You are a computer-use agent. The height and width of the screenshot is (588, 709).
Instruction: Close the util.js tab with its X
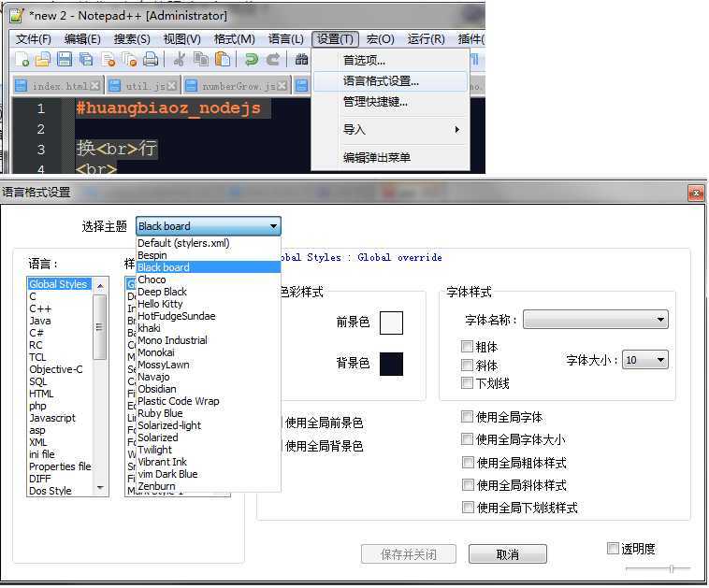pos(172,86)
